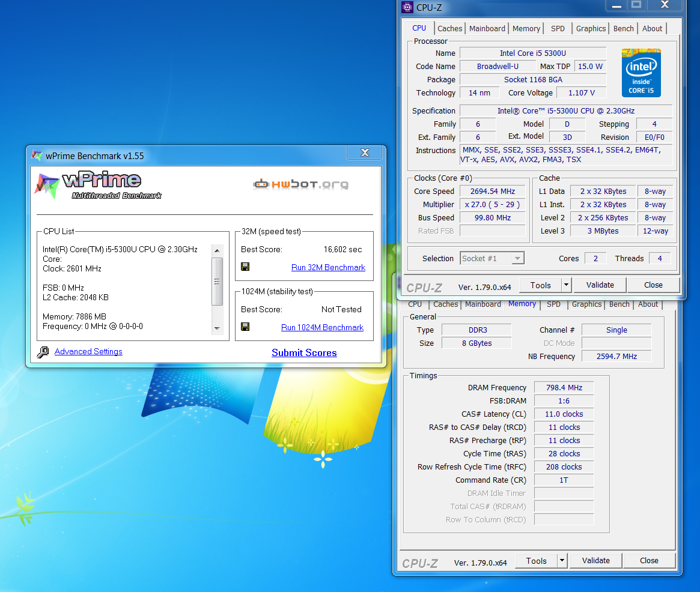
Task: Click the Multiplier value x 27.0
Action: click(492, 205)
